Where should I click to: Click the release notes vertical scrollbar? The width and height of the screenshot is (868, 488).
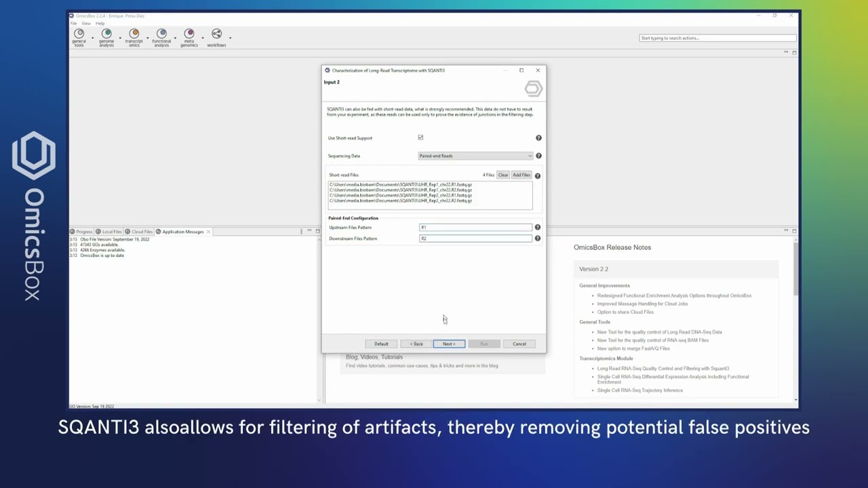(795, 268)
